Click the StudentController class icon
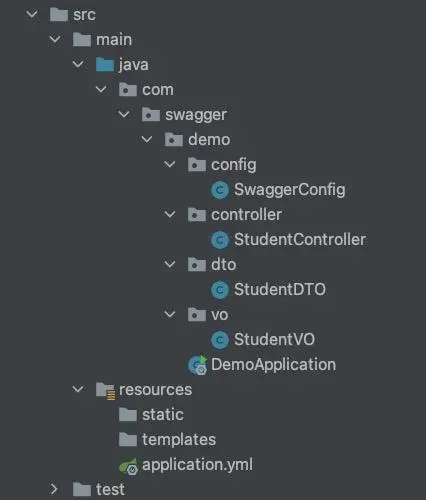The image size is (426, 500). coord(220,240)
